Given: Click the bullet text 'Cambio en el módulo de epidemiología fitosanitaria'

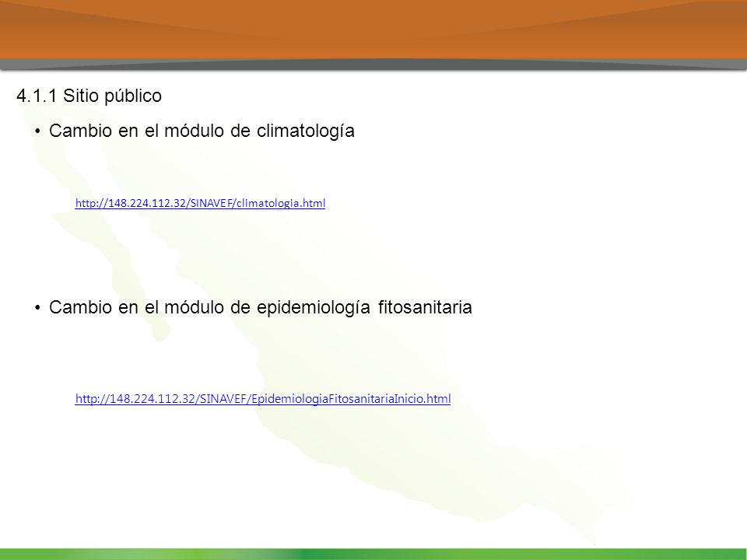Looking at the screenshot, I should [x=260, y=308].
